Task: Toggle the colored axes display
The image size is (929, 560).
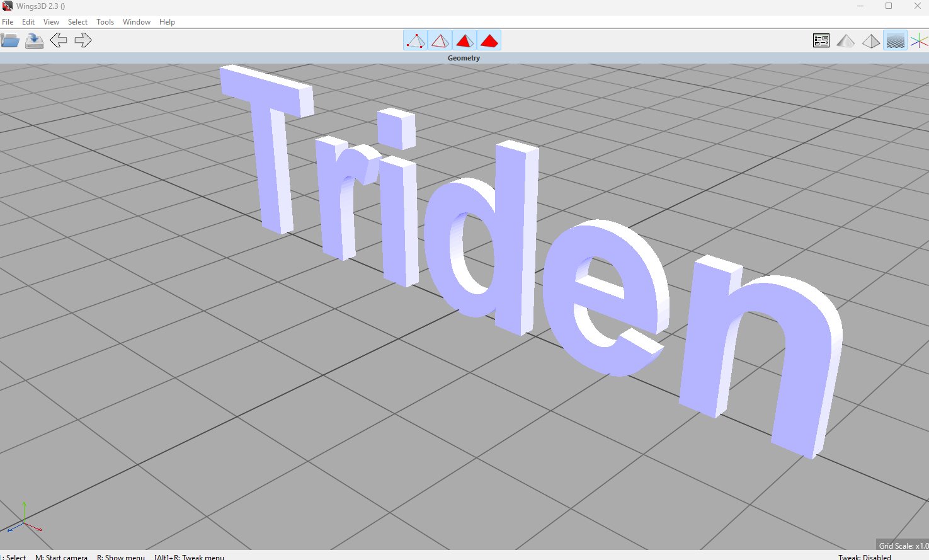Action: [x=920, y=41]
